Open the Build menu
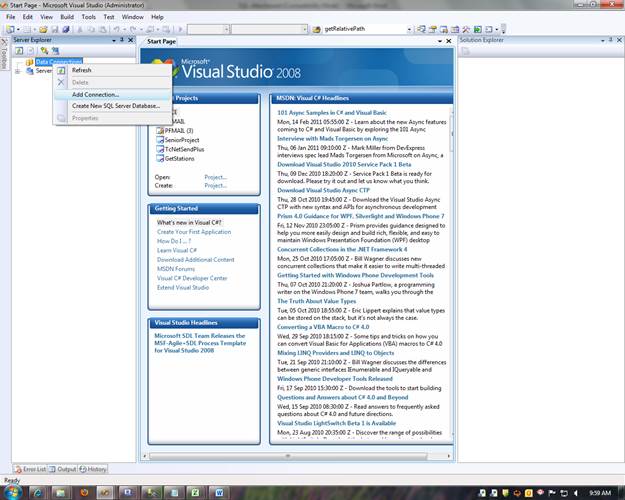Screen dimensions: 625x500 click(x=67, y=17)
